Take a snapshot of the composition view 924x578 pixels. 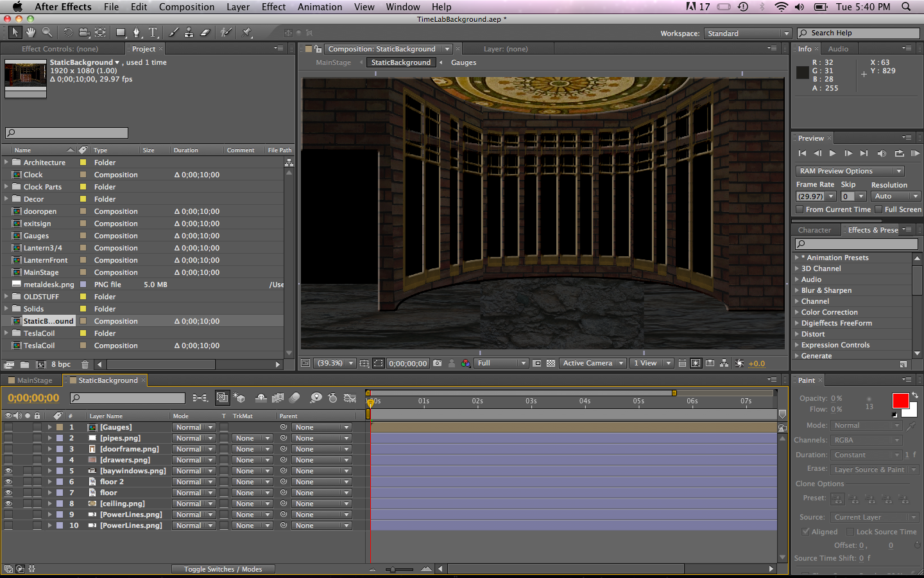tap(437, 363)
